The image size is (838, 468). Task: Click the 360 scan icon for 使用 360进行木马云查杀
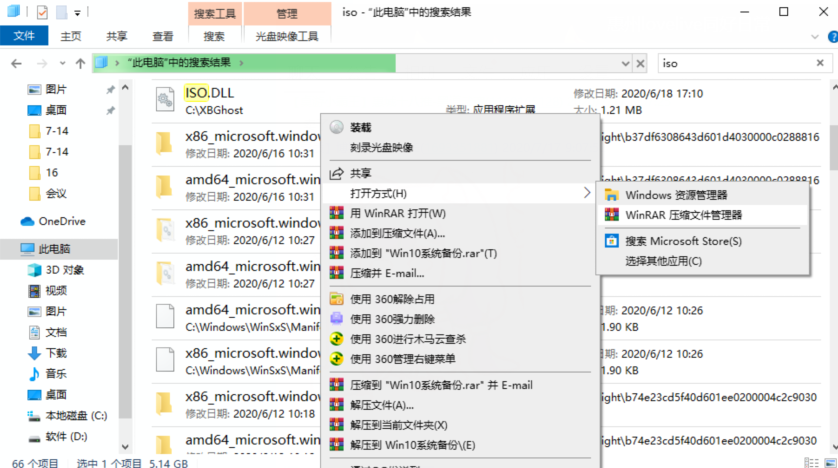(337, 338)
